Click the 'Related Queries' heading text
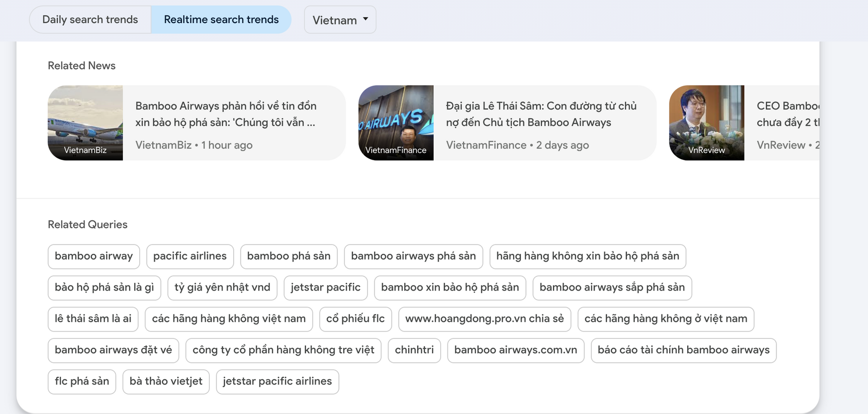Viewport: 868px width, 414px height. coord(88,224)
